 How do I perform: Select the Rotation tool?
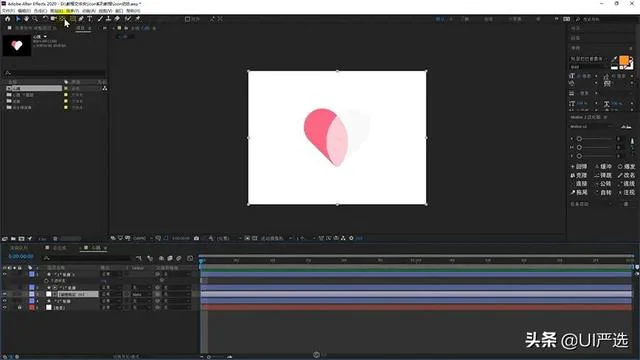45,19
